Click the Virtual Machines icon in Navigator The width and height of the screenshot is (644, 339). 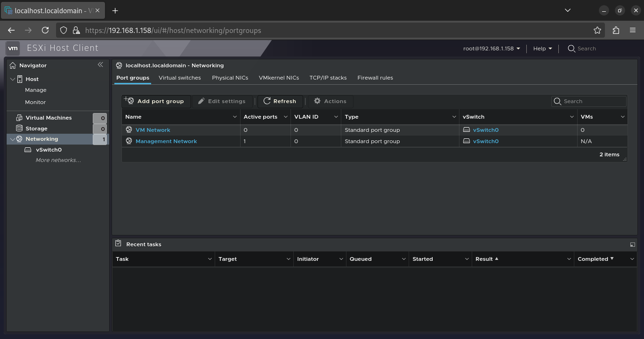click(x=19, y=118)
